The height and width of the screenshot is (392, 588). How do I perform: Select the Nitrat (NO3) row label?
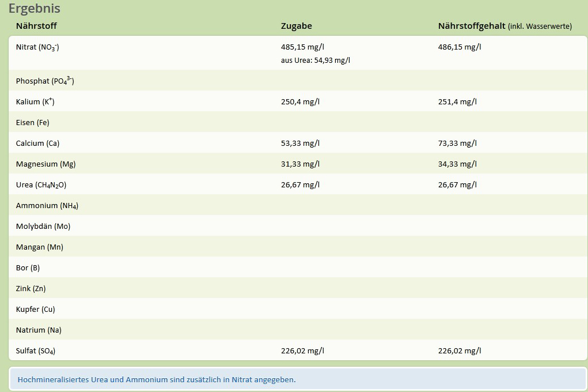point(37,47)
